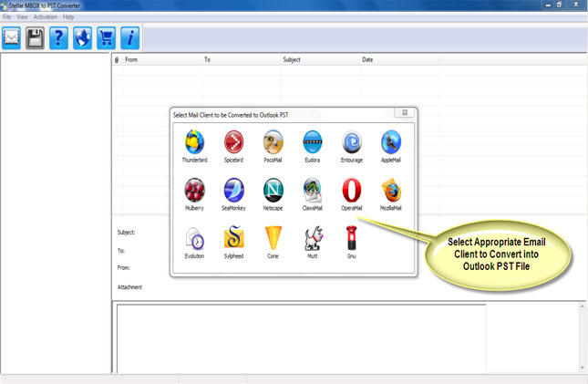This screenshot has height=384, width=588.
Task: Select the Mutt mail client
Action: click(x=313, y=238)
